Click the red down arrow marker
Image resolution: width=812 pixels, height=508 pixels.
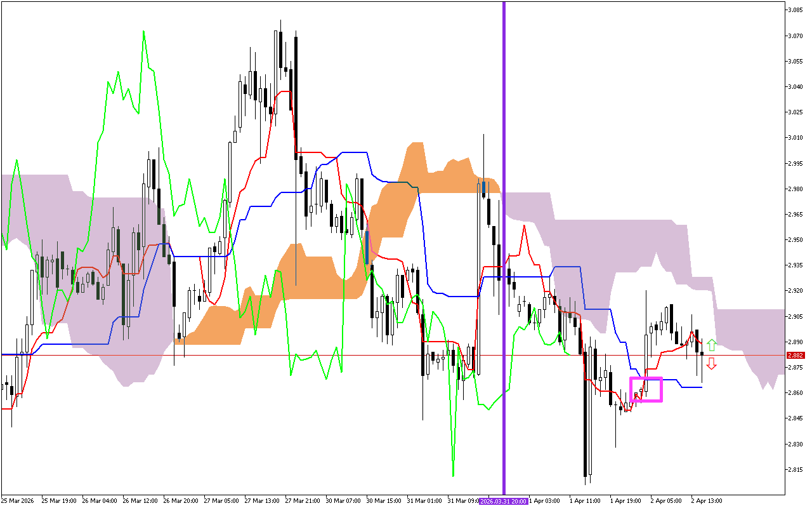click(712, 363)
